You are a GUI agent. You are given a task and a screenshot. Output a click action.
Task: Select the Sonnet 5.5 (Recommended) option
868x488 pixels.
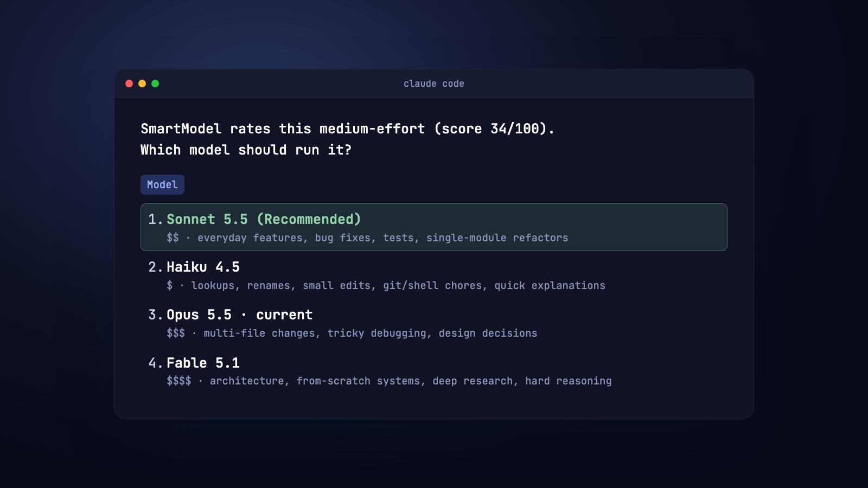tap(433, 227)
